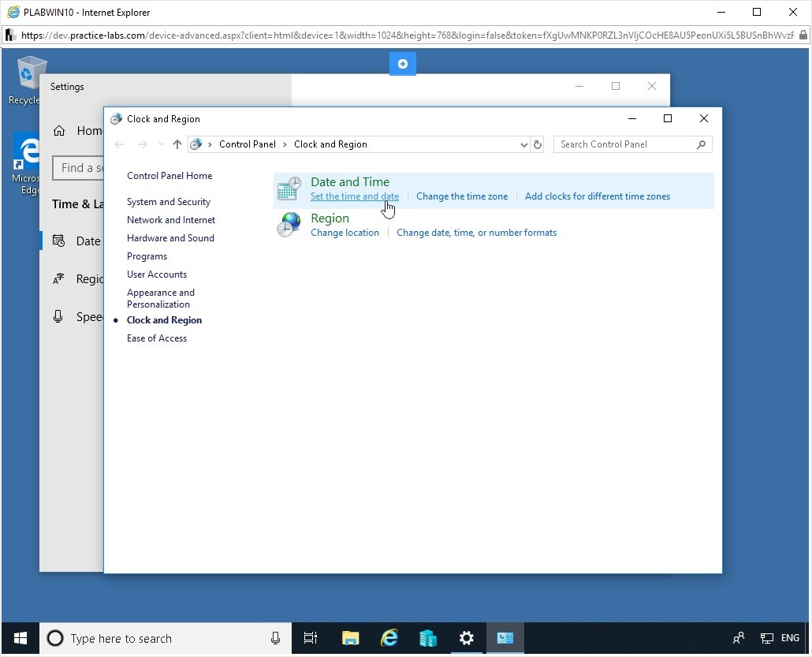Go to Control Panel Home
This screenshot has height=657, width=812.
click(x=169, y=176)
